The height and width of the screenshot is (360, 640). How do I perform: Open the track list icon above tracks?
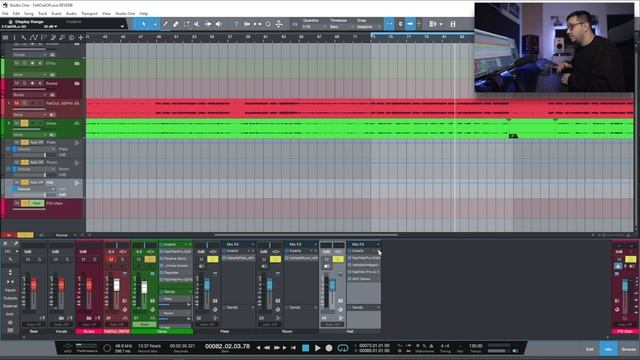5,37
